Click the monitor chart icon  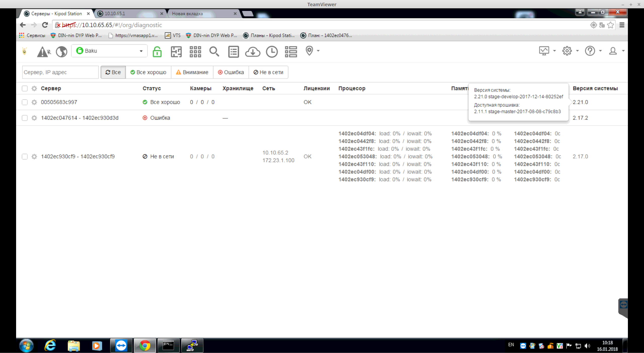click(544, 51)
